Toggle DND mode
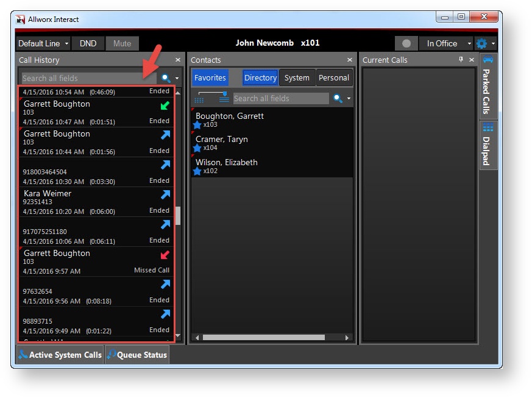Viewport: 532px width, 398px height. coord(88,43)
